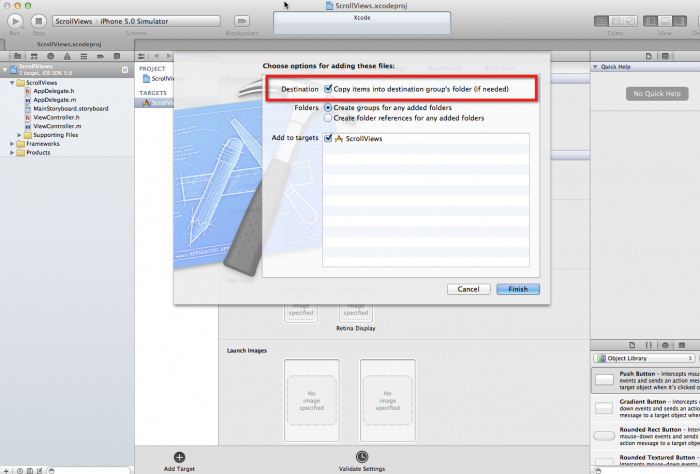Toggle the Breakpoints button
This screenshot has height=474, width=700.
[239, 20]
